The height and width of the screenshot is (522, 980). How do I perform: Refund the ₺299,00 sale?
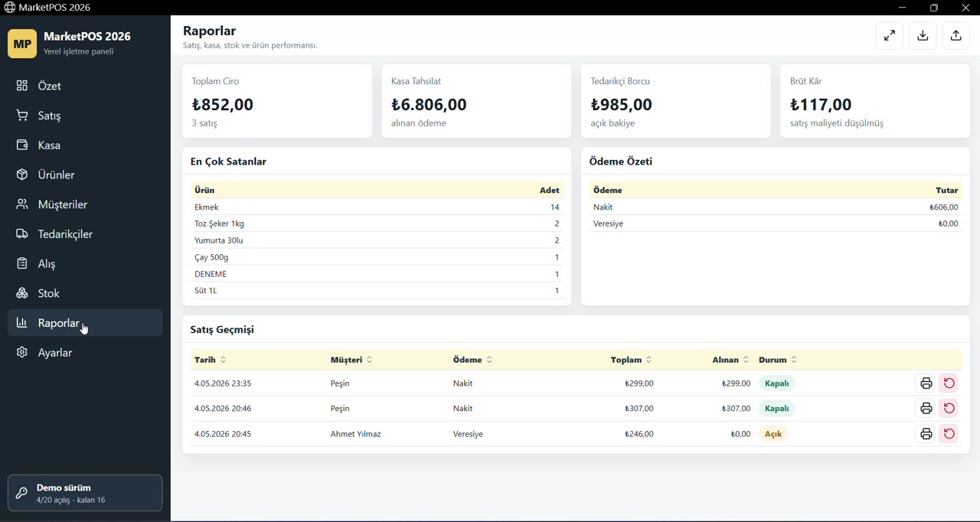949,383
